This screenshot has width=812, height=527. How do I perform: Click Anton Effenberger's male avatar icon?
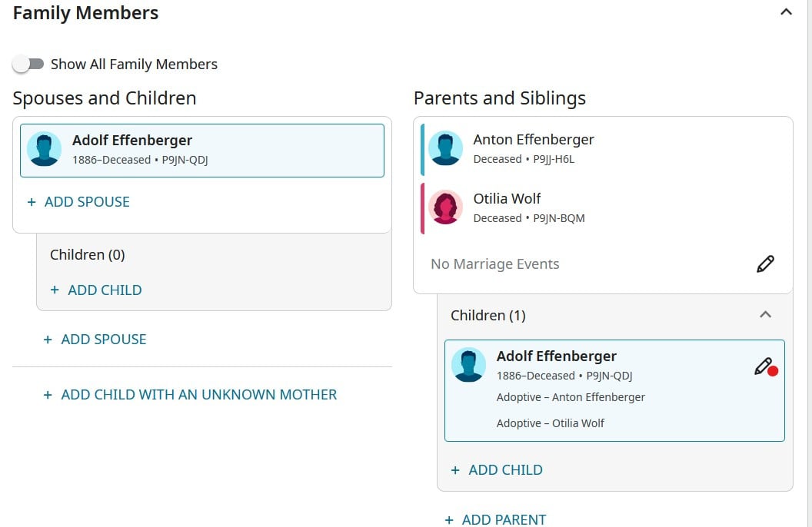pos(445,148)
